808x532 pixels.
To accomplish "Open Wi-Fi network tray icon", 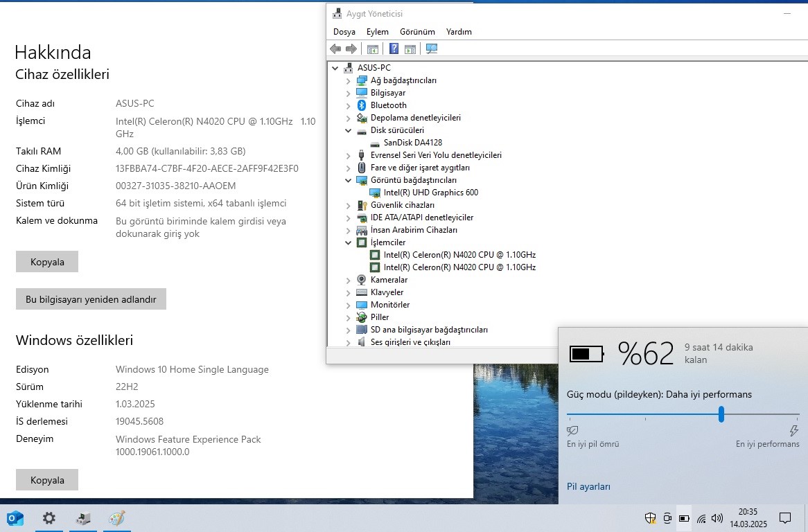I will pos(701,519).
